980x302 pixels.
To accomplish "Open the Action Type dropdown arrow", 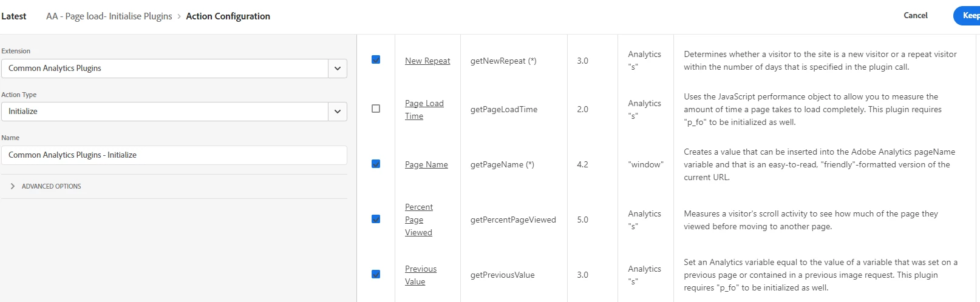I will click(338, 112).
